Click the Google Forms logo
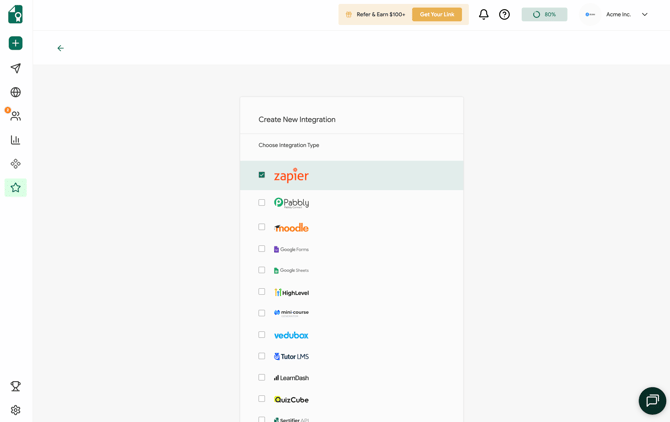The height and width of the screenshot is (422, 670). point(291,249)
